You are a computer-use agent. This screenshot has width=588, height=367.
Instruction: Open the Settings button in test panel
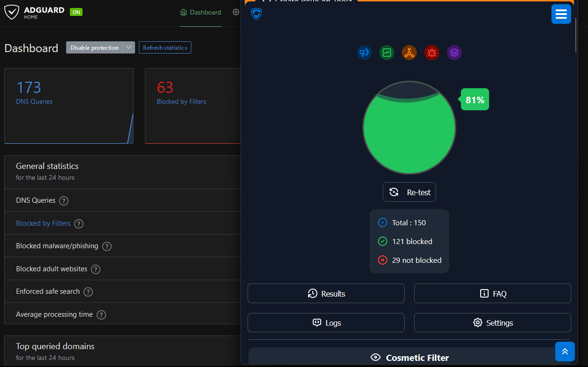492,323
